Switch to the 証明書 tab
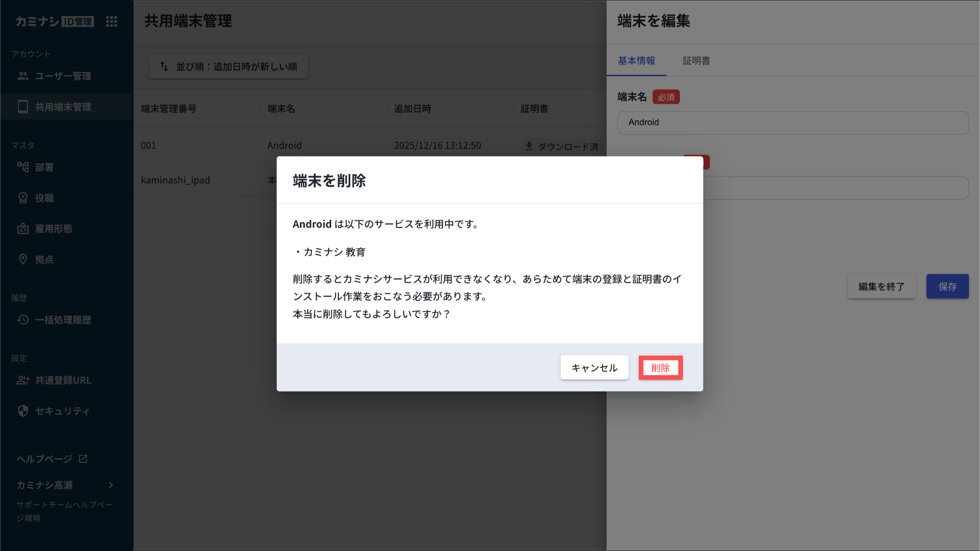This screenshot has width=980, height=551. point(696,61)
